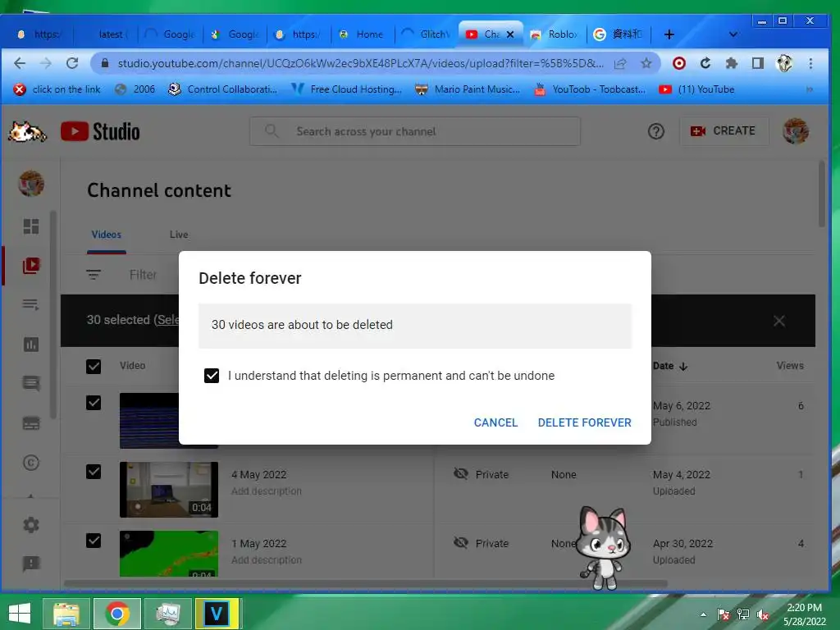840x630 pixels.
Task: Open the Subtitles sidebar icon
Action: click(31, 423)
